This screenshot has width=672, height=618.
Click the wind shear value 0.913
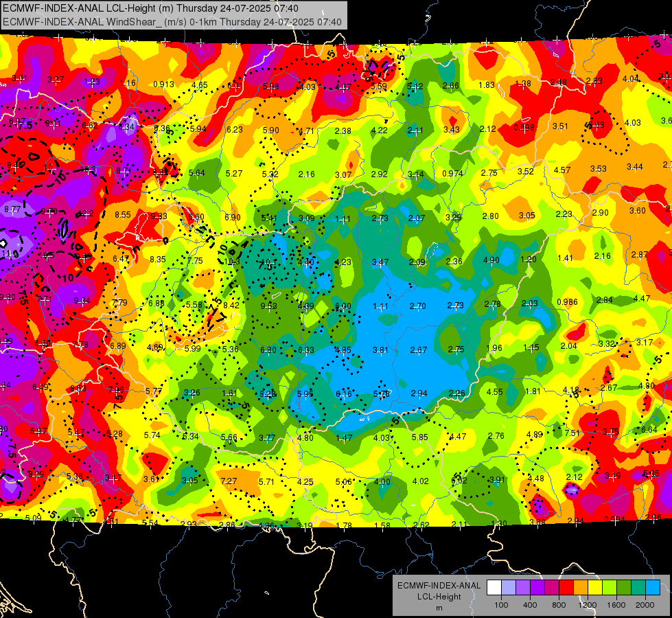click(164, 84)
